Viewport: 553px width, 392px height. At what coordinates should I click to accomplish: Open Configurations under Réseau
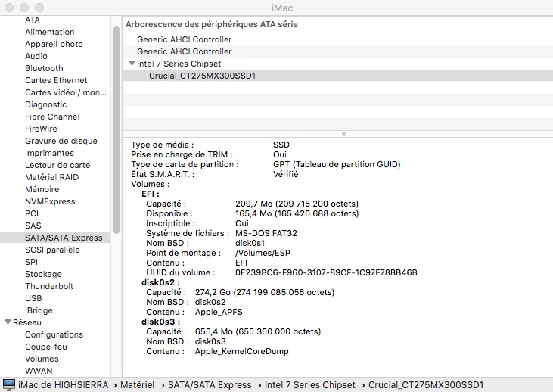(x=54, y=334)
